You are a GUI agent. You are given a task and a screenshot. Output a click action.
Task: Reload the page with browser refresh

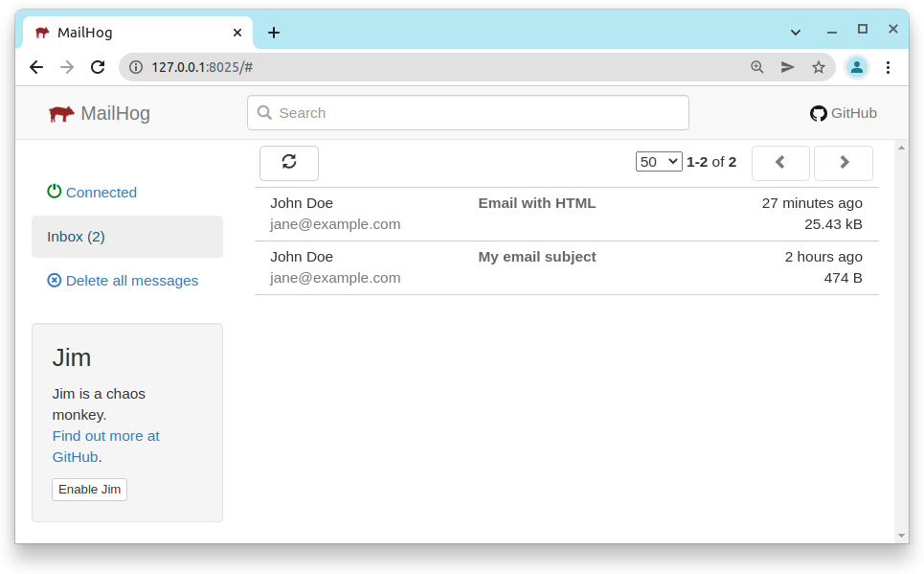[98, 67]
